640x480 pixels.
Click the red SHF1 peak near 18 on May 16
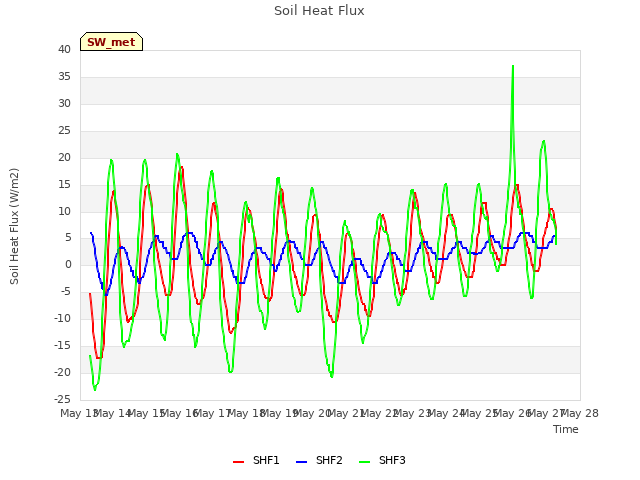(182, 167)
